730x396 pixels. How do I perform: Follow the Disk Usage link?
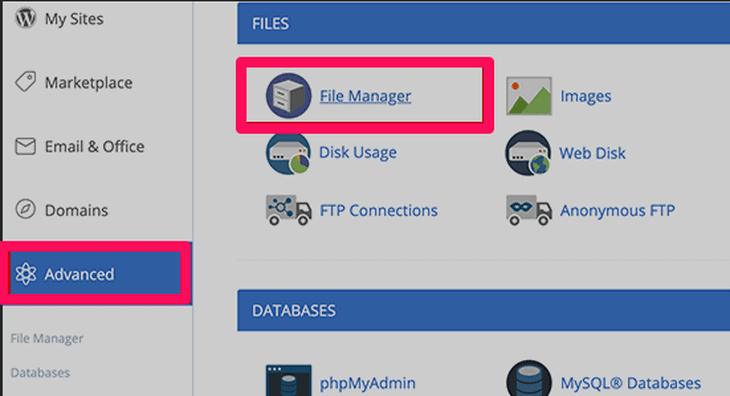point(358,153)
